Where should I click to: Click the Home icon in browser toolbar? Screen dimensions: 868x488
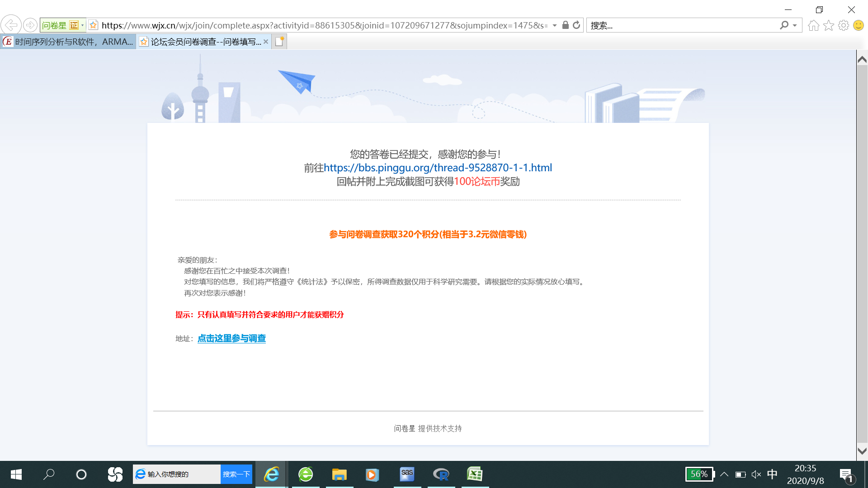813,25
